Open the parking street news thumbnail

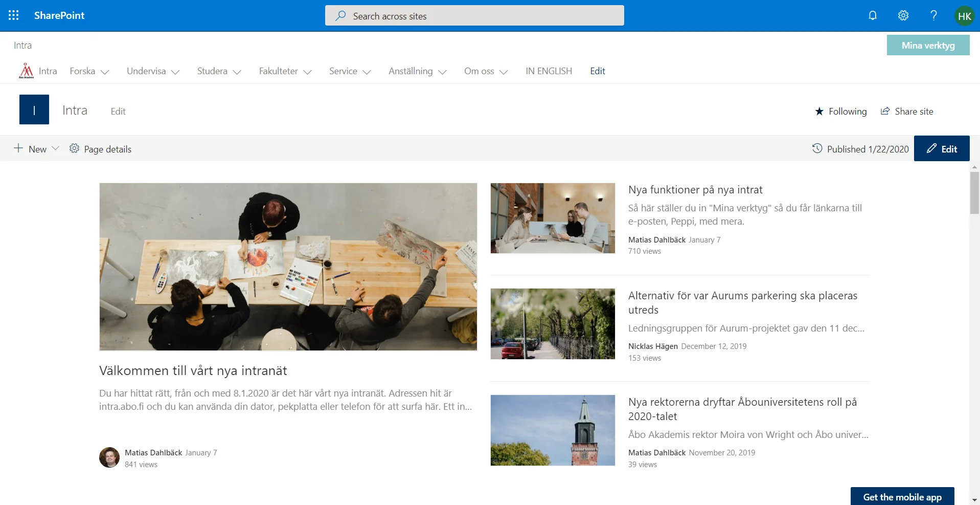(553, 324)
